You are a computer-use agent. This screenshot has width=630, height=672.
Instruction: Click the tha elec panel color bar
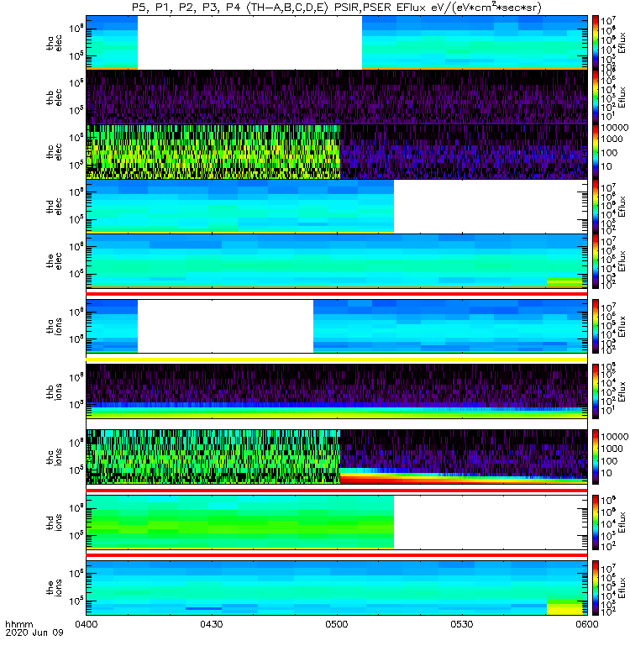pyautogui.click(x=596, y=43)
